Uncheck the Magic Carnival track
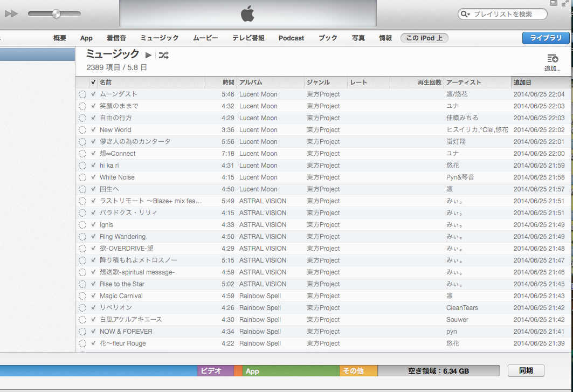 (x=93, y=296)
